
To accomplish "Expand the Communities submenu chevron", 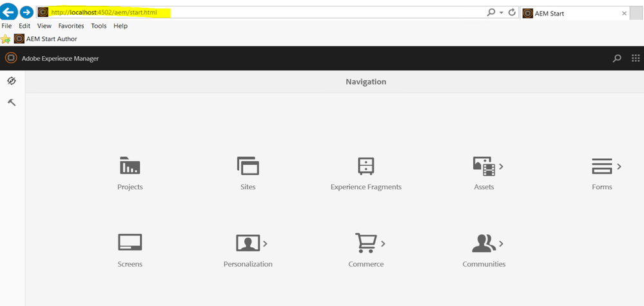I will 501,243.
